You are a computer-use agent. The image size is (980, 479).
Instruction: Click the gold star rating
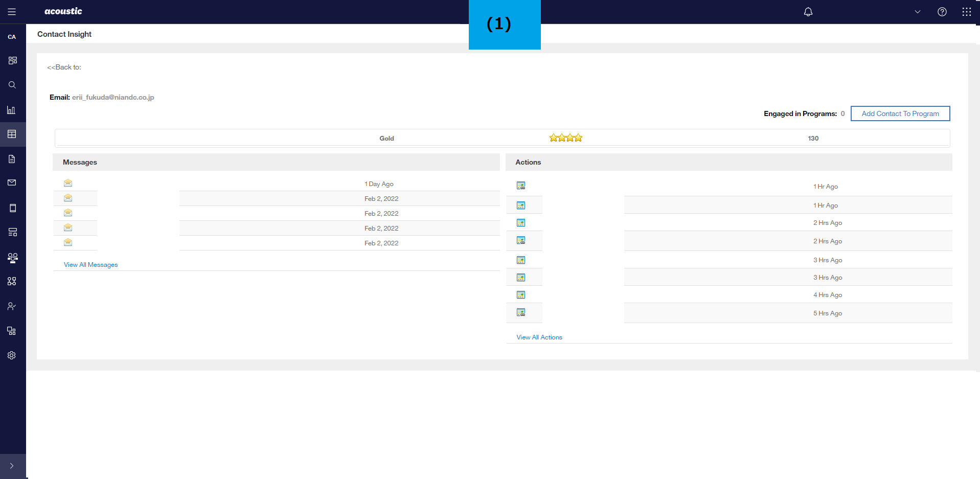click(x=565, y=138)
